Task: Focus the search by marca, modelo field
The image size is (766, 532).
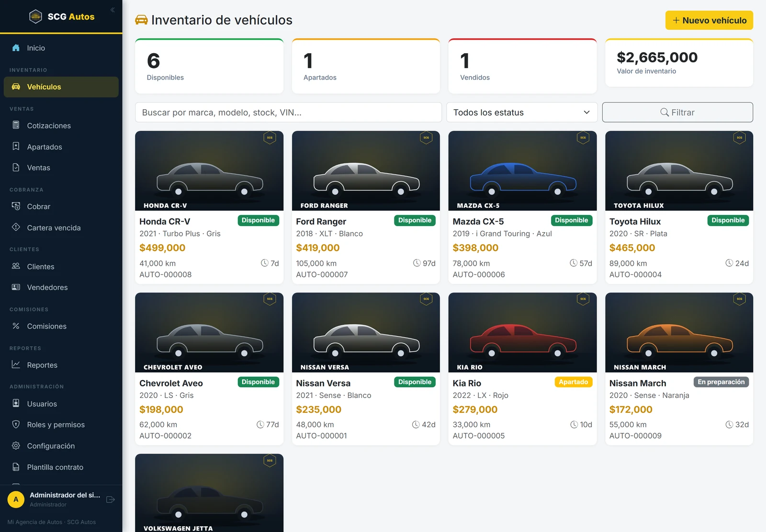Action: (288, 113)
